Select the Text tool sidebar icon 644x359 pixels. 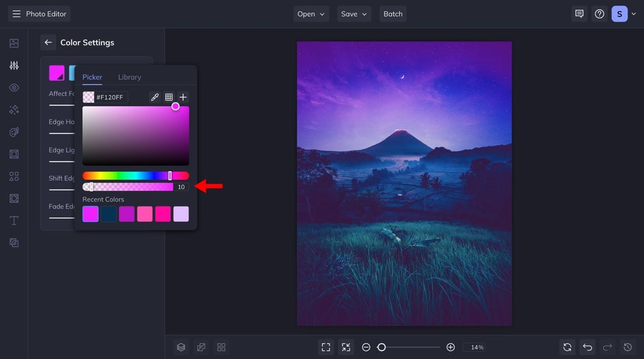click(x=14, y=220)
